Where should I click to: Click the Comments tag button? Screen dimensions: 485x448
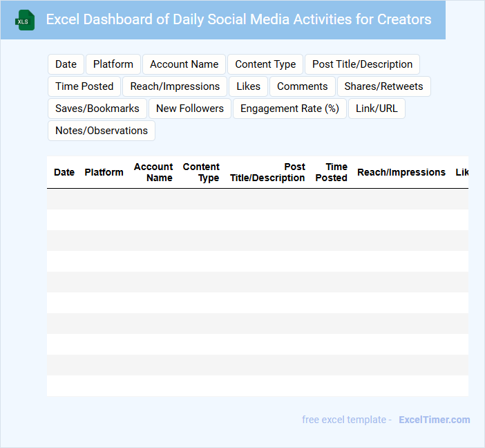point(303,86)
